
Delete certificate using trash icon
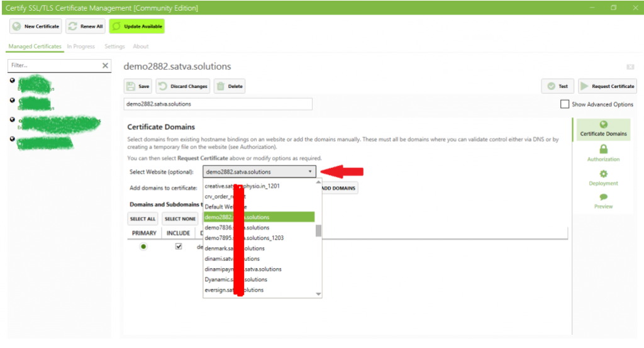(221, 86)
